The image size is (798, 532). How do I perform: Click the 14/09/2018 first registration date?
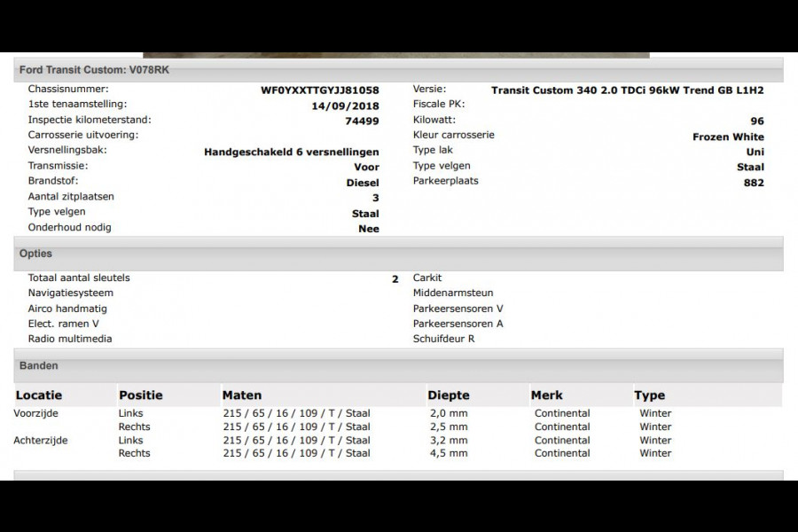click(345, 106)
